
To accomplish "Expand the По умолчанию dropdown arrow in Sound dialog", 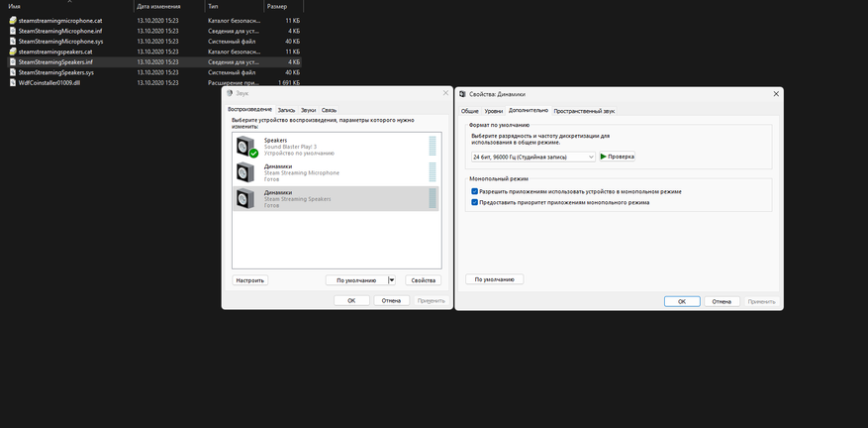I will pyautogui.click(x=392, y=280).
